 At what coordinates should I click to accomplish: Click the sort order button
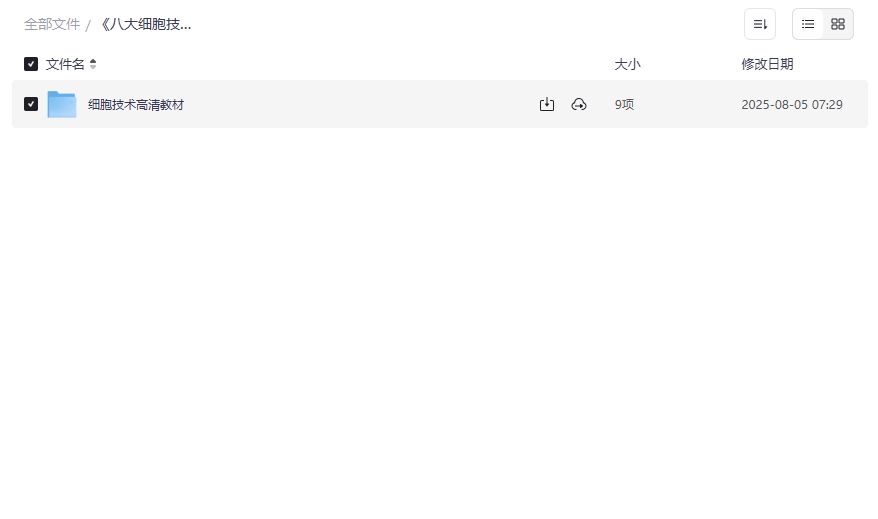click(760, 24)
